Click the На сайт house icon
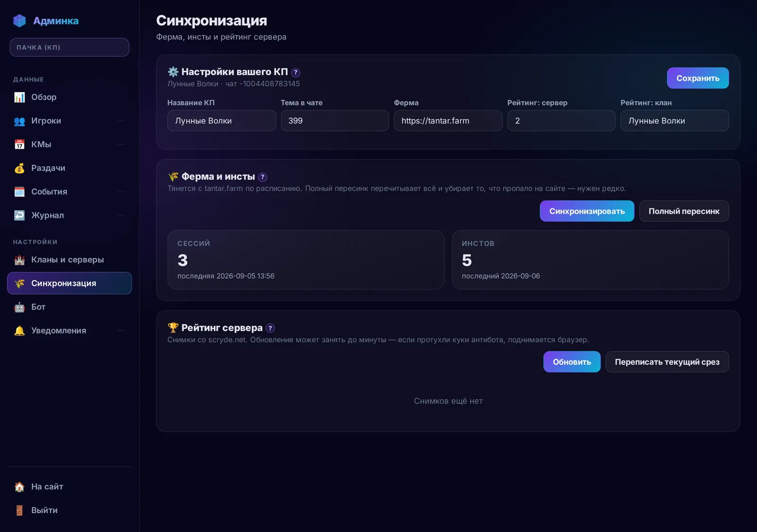This screenshot has height=532, width=757. pos(19,487)
